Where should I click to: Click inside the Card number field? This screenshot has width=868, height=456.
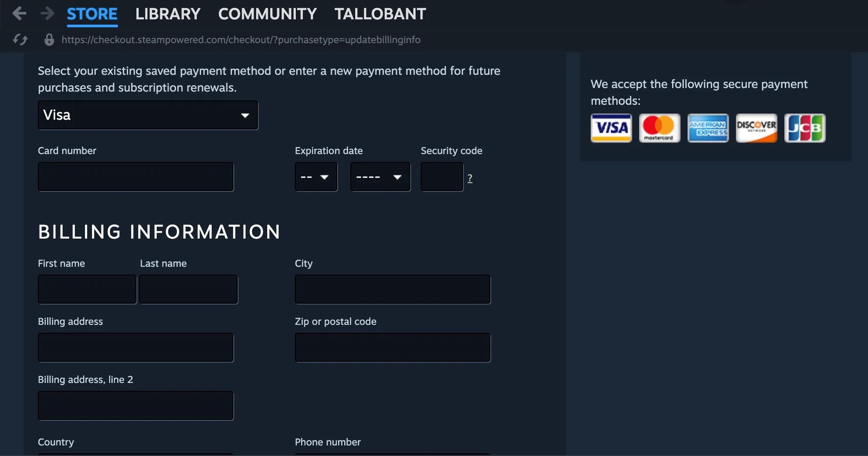136,176
